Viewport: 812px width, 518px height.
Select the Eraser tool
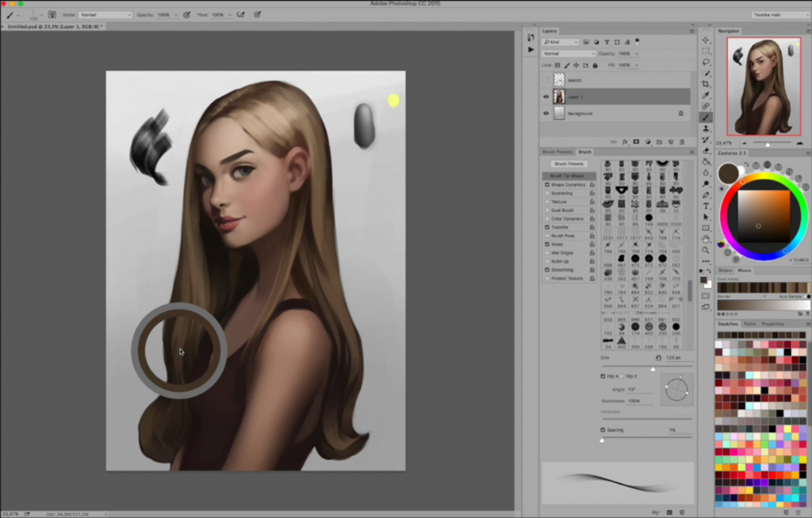point(706,151)
